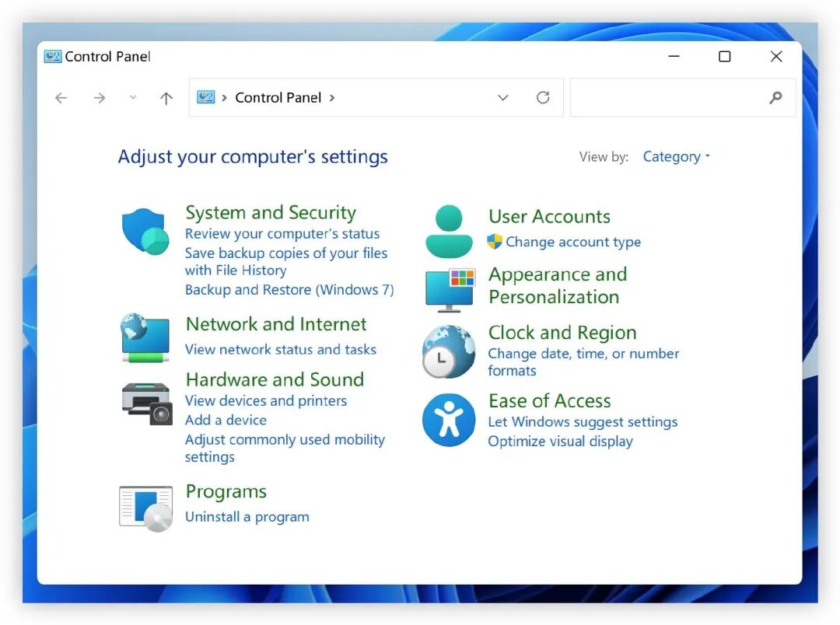Click the up navigation arrow
This screenshot has width=840, height=625.
[x=166, y=97]
